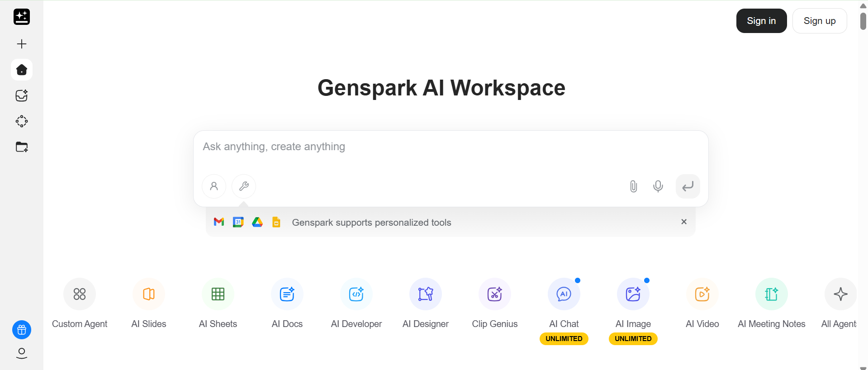Image resolution: width=868 pixels, height=370 pixels.
Task: Click the Gmail icon in tools banner
Action: point(219,222)
